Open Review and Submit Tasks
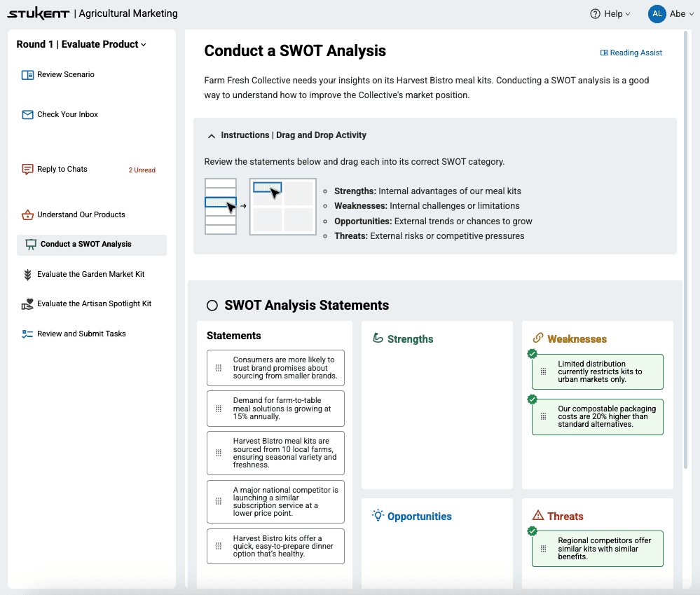This screenshot has width=700, height=595. click(x=81, y=334)
